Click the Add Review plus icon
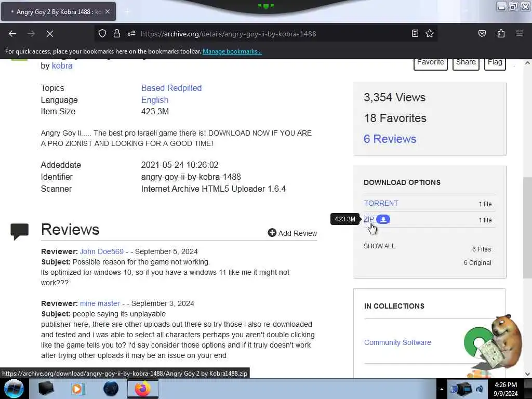The height and width of the screenshot is (399, 532). pyautogui.click(x=272, y=233)
